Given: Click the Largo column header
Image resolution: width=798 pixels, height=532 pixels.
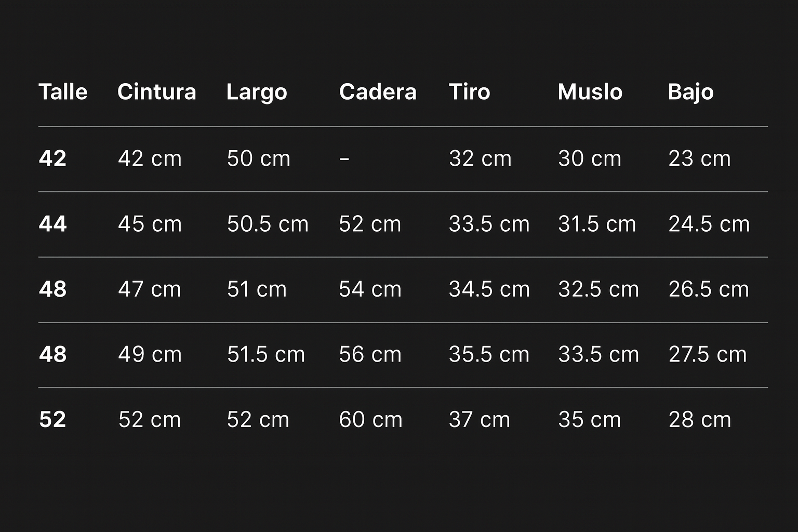Looking at the screenshot, I should point(257,92).
